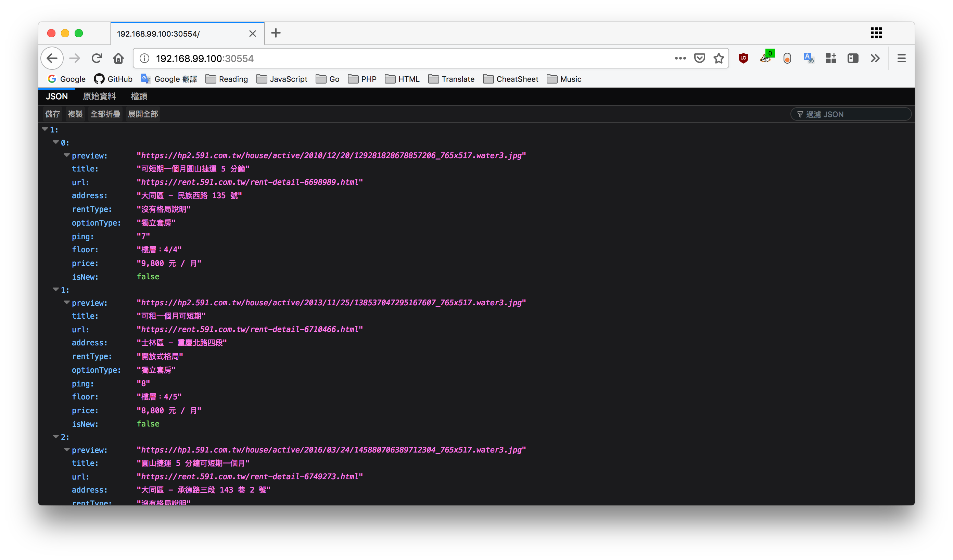This screenshot has width=953, height=560.
Task: Click the 複製 button
Action: coord(75,114)
